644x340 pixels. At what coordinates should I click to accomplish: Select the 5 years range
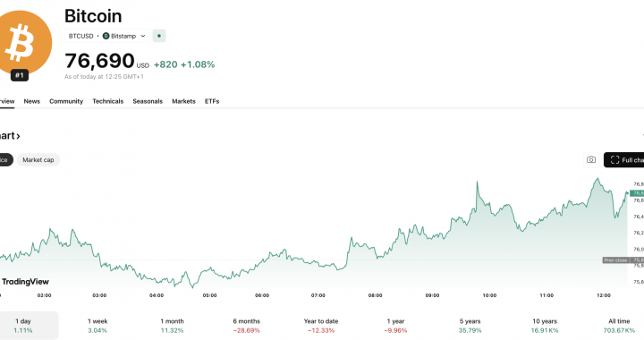[470, 326]
